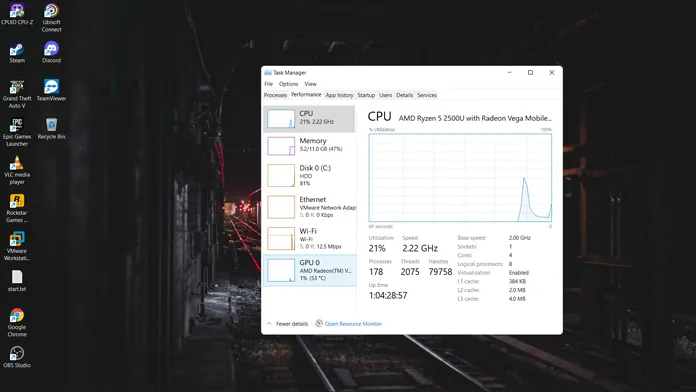Launch VLC media player shortcut

[x=17, y=170]
